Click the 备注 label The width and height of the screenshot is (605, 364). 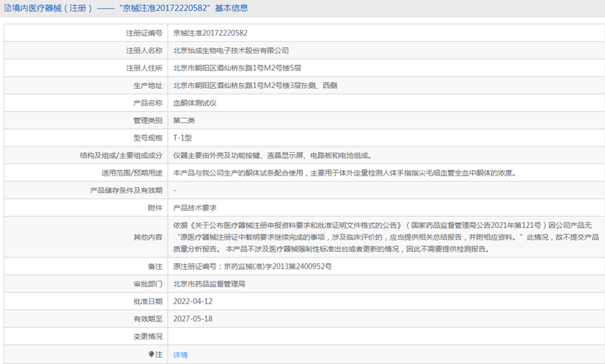pos(155,267)
